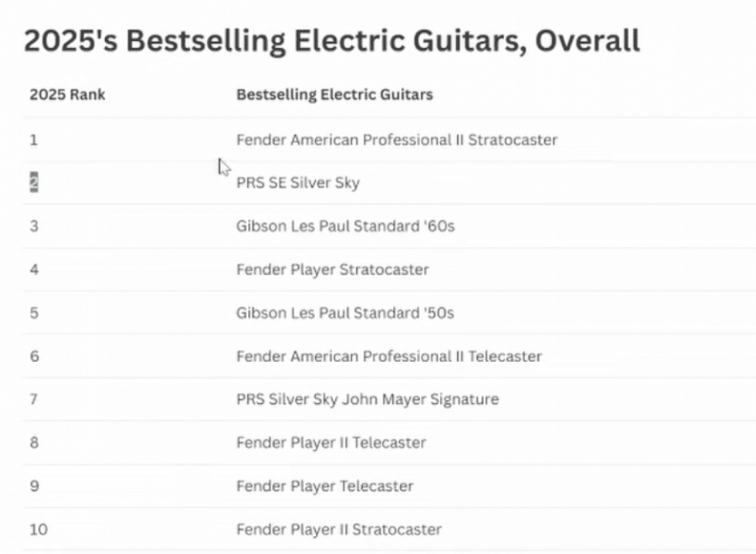This screenshot has height=554, width=756.
Task: Click the "2025 Rank" column header
Action: (x=68, y=94)
